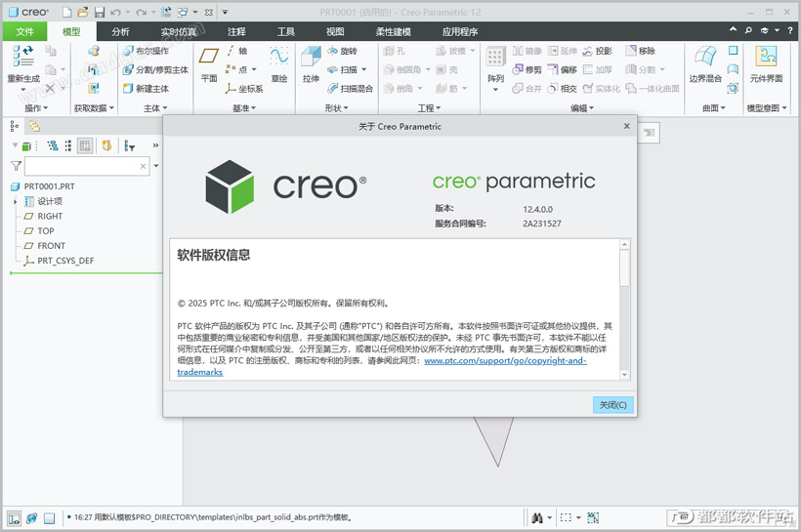This screenshot has height=532, width=801.
Task: Start a 草绘 sketch
Action: click(x=279, y=63)
